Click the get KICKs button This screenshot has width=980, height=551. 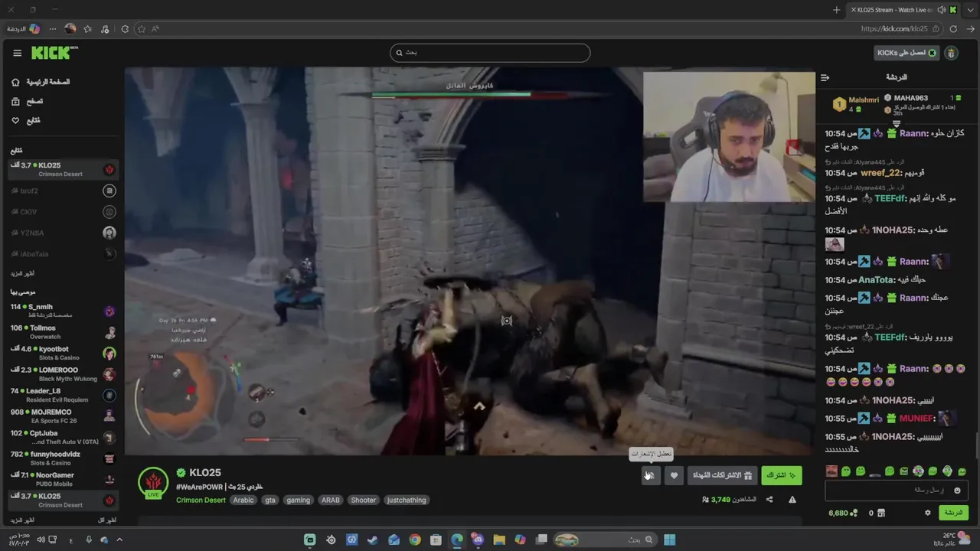point(906,53)
